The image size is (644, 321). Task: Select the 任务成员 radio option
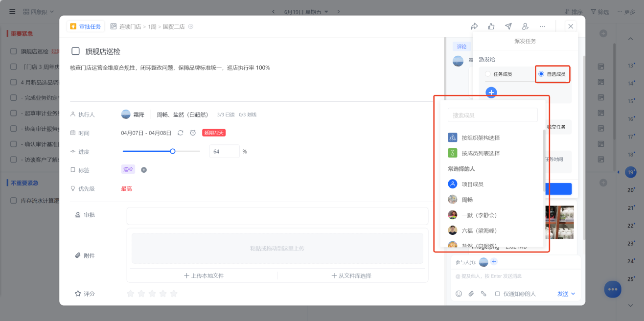(x=487, y=74)
